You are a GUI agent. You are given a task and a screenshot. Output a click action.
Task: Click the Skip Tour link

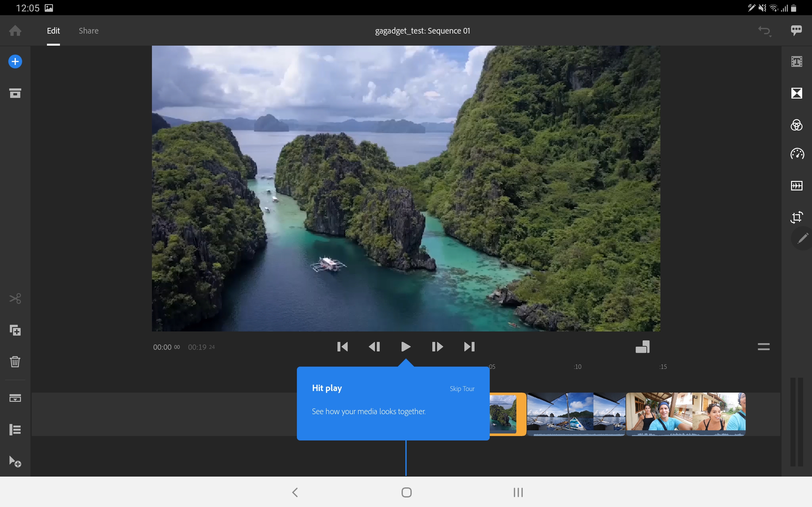462,388
